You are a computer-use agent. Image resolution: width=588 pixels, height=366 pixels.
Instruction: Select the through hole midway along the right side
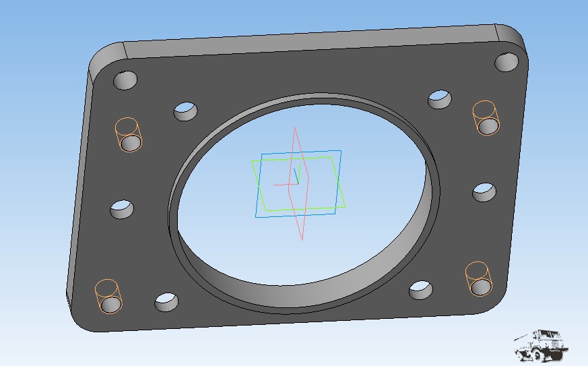[484, 192]
